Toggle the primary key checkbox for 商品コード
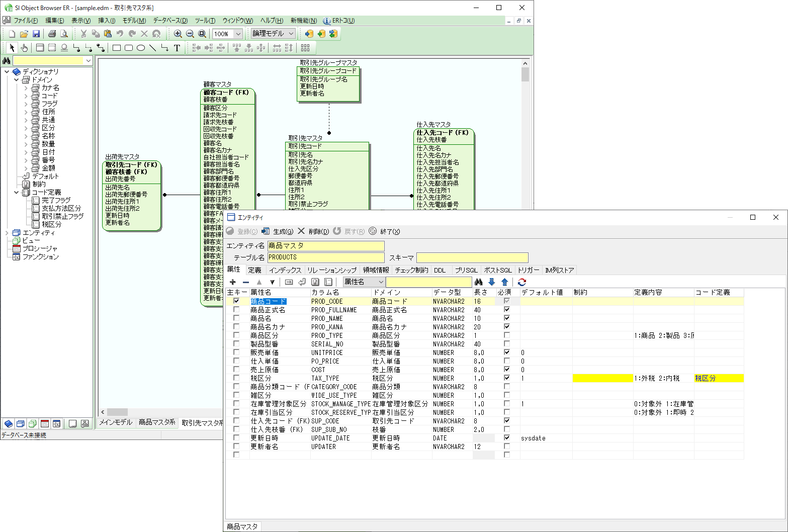The image size is (788, 532). 235,301
